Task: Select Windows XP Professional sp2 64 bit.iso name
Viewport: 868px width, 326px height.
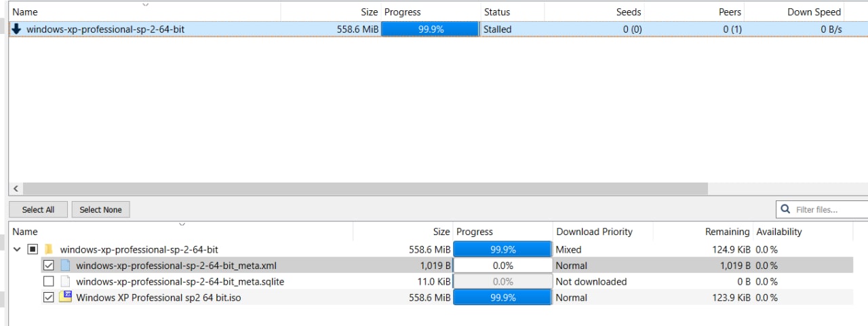Action: pos(158,297)
